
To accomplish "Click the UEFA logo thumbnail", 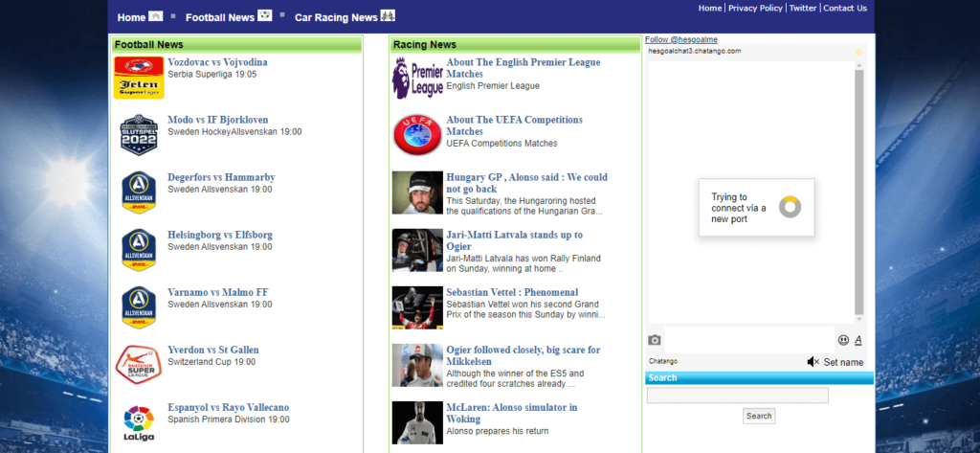I will (x=417, y=135).
